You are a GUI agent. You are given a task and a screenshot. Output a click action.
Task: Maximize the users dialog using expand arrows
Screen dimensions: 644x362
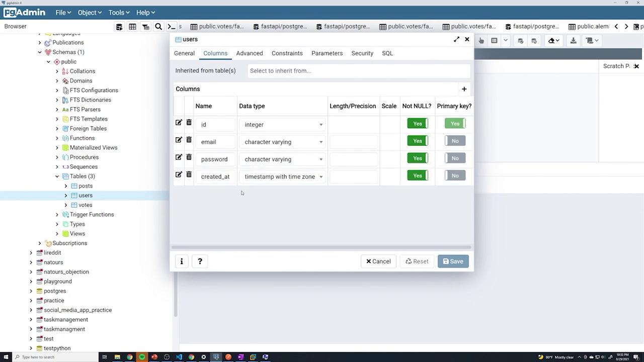click(456, 39)
